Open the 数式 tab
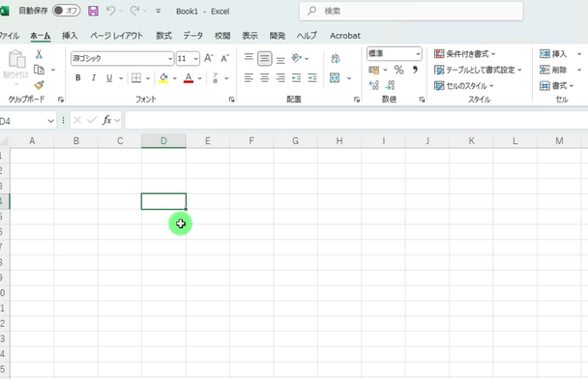This screenshot has width=588, height=379. [x=163, y=36]
